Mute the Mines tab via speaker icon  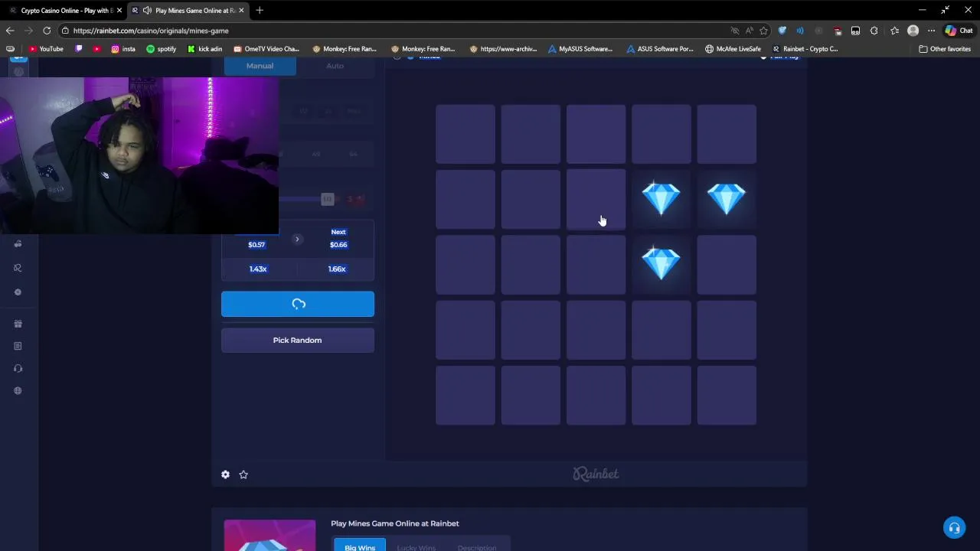click(x=145, y=10)
